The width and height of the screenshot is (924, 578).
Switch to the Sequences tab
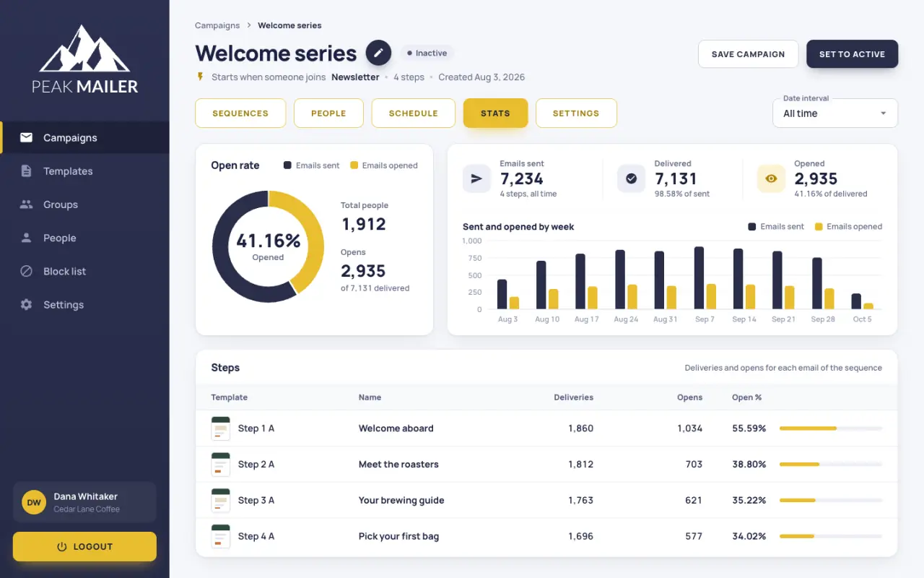tap(240, 113)
